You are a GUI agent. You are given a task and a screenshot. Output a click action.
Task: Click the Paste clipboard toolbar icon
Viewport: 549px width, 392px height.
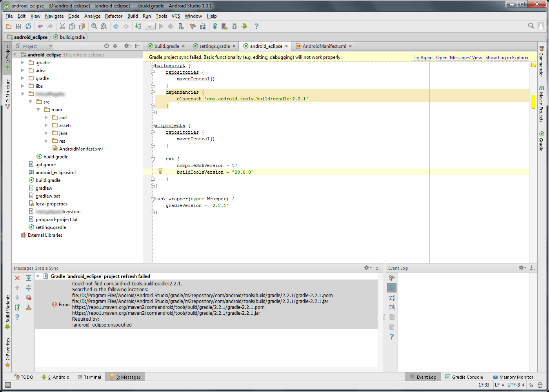tap(82, 26)
